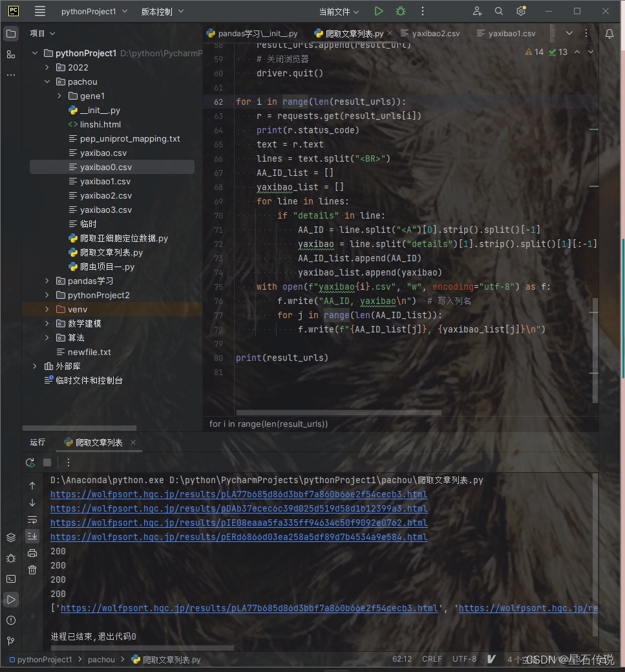
Task: Open the main hamburger menu
Action: 40,11
